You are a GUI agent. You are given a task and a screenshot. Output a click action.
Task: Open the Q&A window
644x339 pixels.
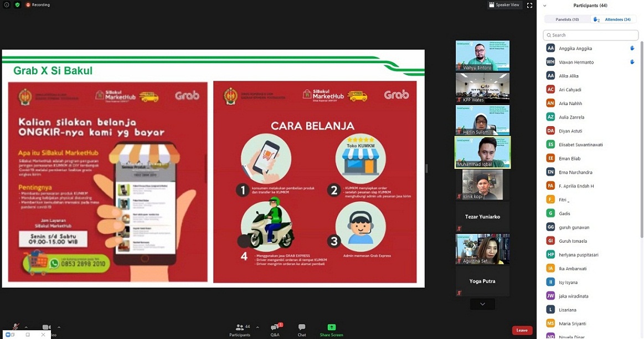point(275,329)
